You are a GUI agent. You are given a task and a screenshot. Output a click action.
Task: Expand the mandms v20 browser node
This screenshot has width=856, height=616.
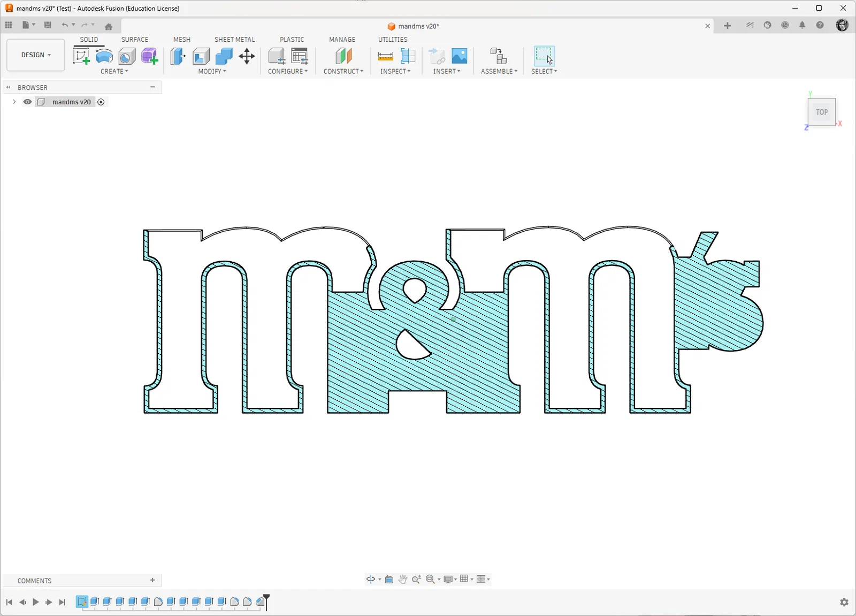click(x=14, y=102)
